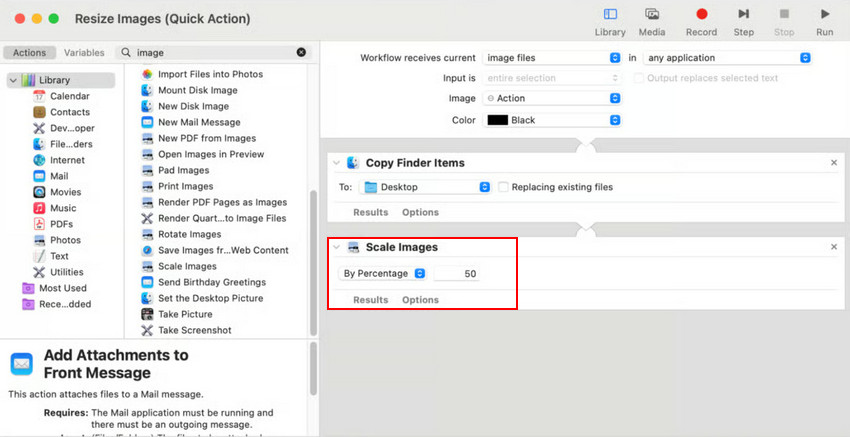Show Results for Copy Finder Items
This screenshot has width=850, height=437.
pos(371,212)
